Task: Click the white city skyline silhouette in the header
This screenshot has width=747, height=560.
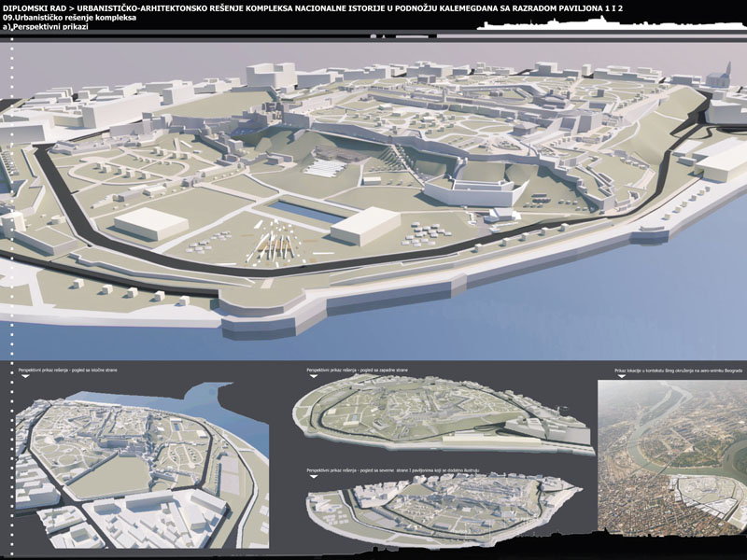Action: pos(612,21)
